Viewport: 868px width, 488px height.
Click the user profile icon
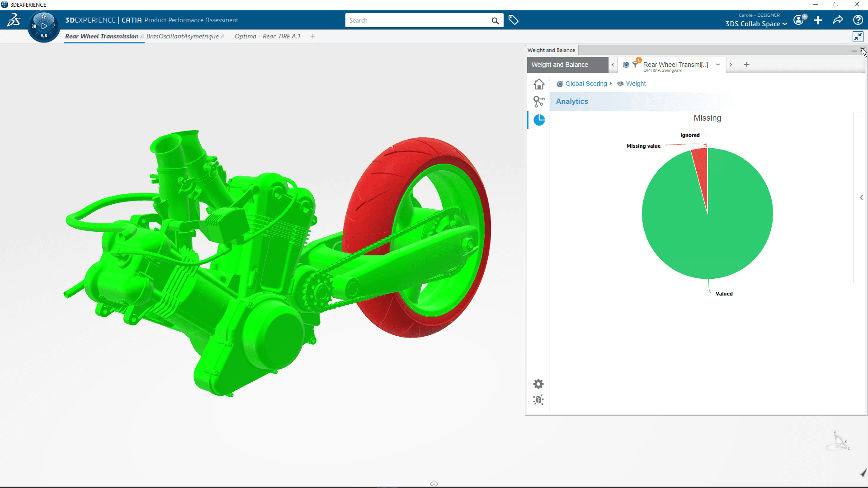pos(799,20)
